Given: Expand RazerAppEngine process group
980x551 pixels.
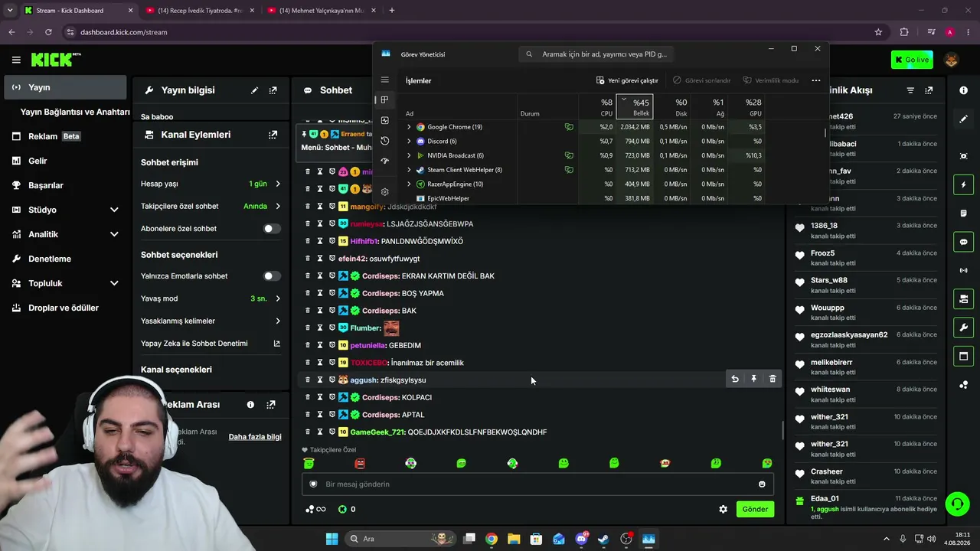Looking at the screenshot, I should click(x=409, y=184).
